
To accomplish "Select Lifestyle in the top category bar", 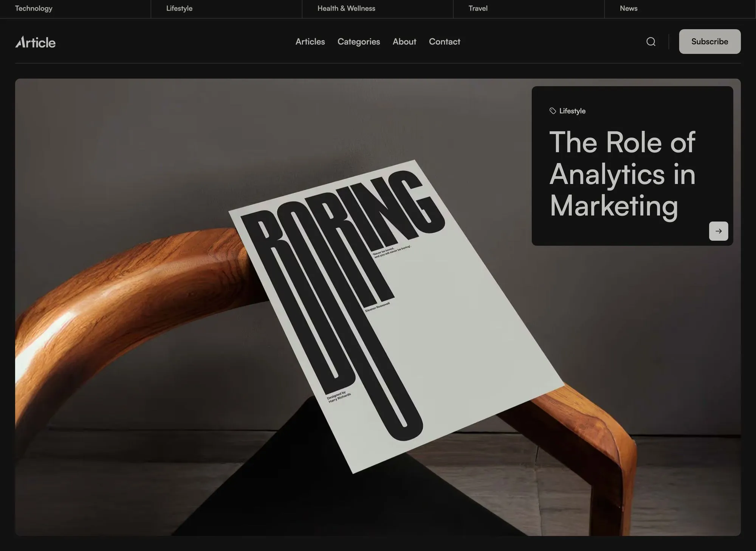I will point(179,8).
